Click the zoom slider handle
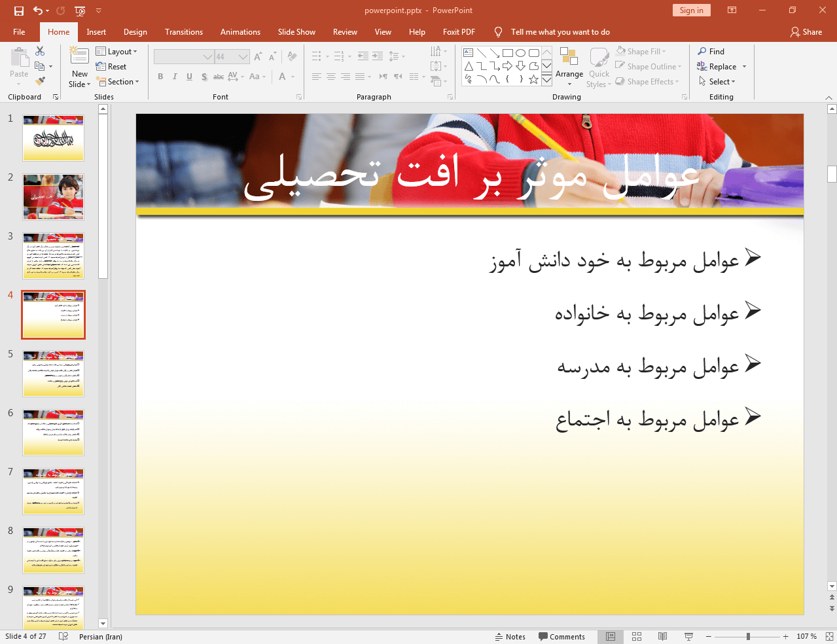The width and height of the screenshot is (837, 644). (748, 636)
